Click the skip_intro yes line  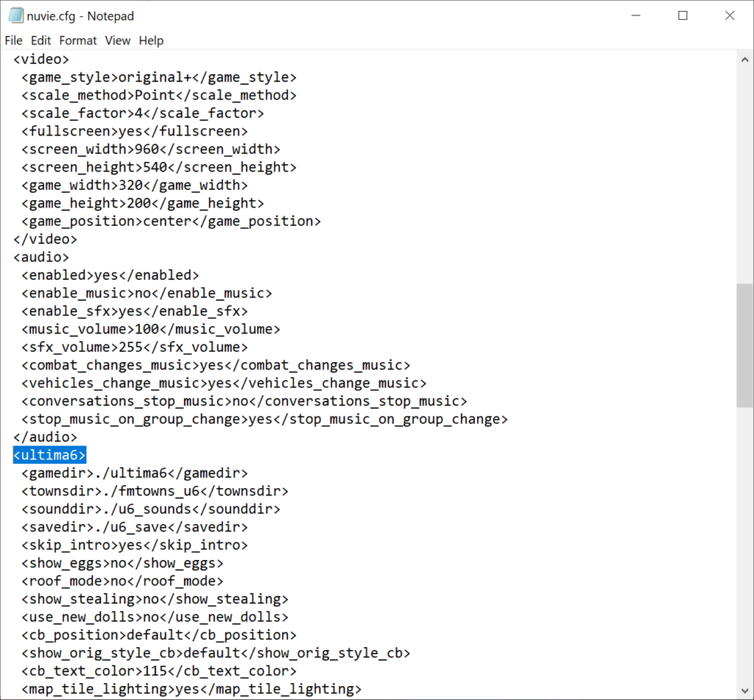click(135, 545)
